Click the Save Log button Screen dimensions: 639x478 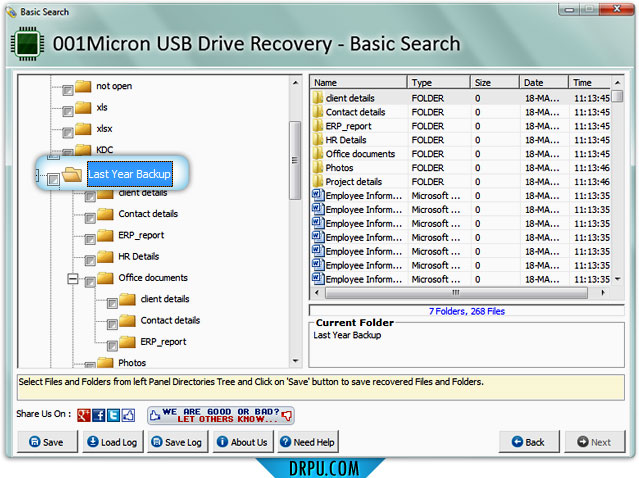click(x=177, y=442)
